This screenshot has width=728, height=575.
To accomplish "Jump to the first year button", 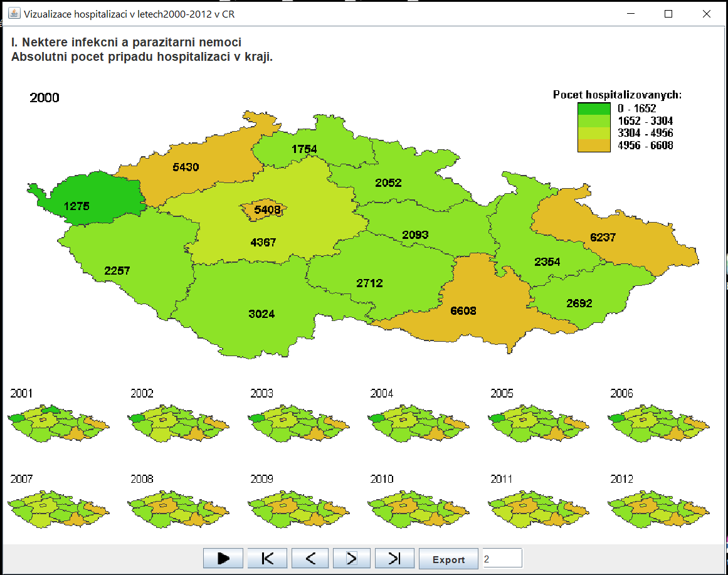I will (267, 558).
